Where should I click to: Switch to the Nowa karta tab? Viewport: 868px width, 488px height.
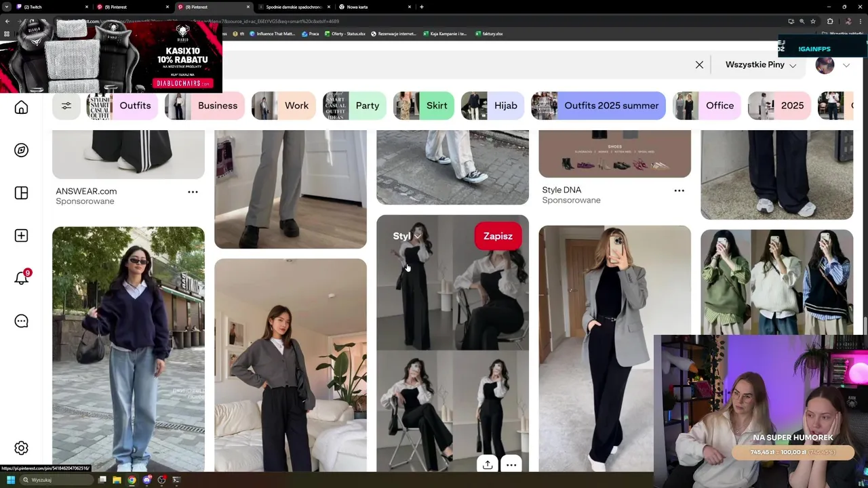(375, 7)
